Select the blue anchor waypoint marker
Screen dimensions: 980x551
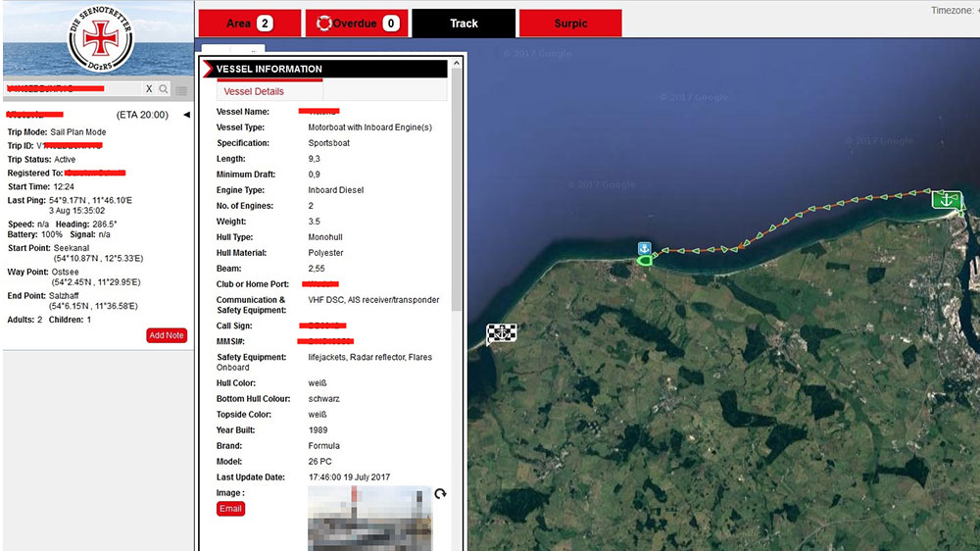(x=645, y=248)
